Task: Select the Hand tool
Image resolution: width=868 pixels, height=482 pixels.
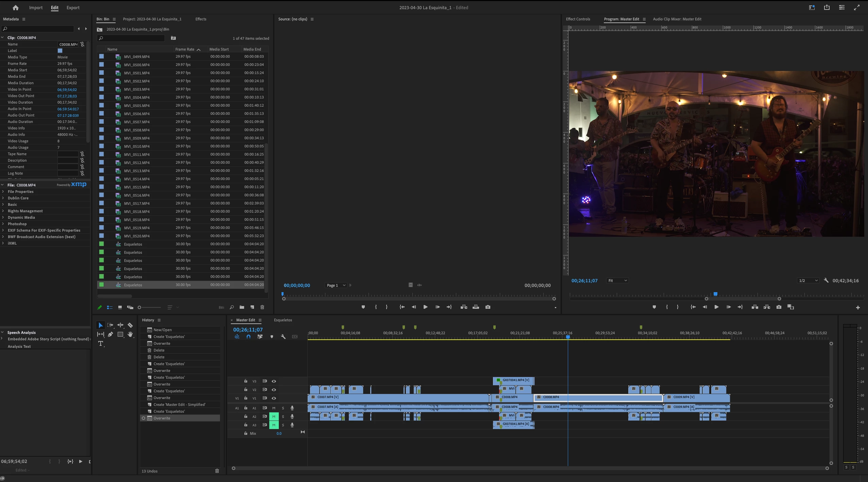Action: (130, 334)
